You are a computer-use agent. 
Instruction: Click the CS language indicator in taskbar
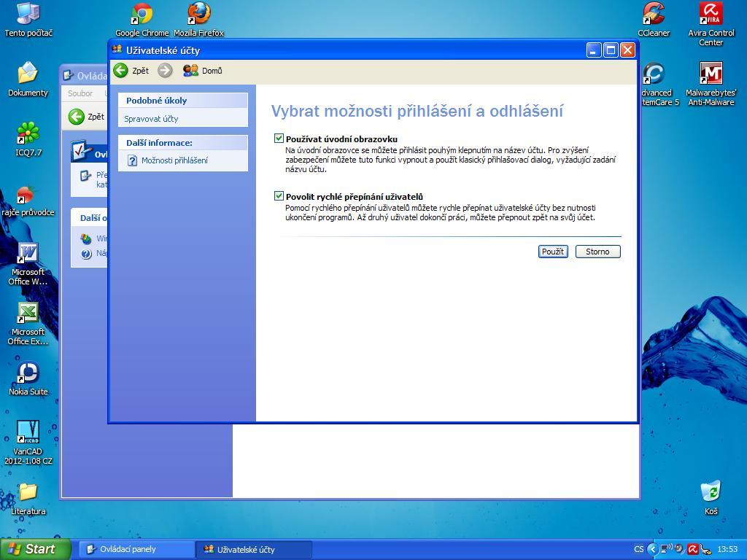pos(638,549)
